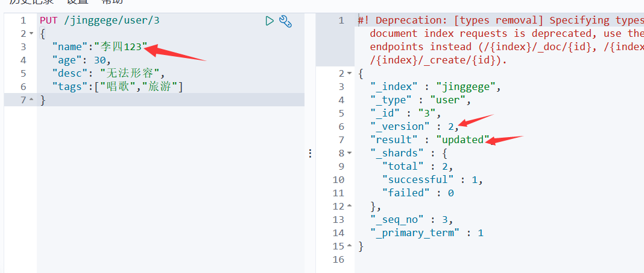Screen dimensions: 644x273
Task: Click the "tags" array line in editor
Action: [117, 87]
